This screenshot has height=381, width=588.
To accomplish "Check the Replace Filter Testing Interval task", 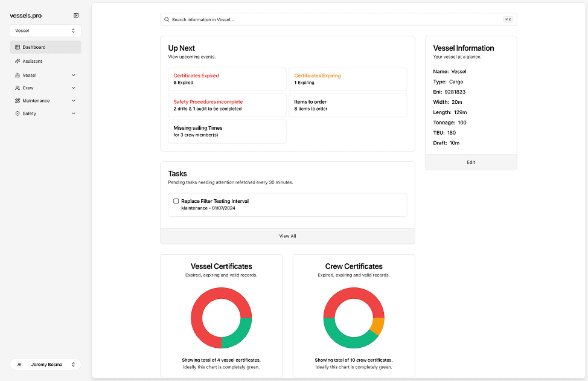I will pos(176,201).
